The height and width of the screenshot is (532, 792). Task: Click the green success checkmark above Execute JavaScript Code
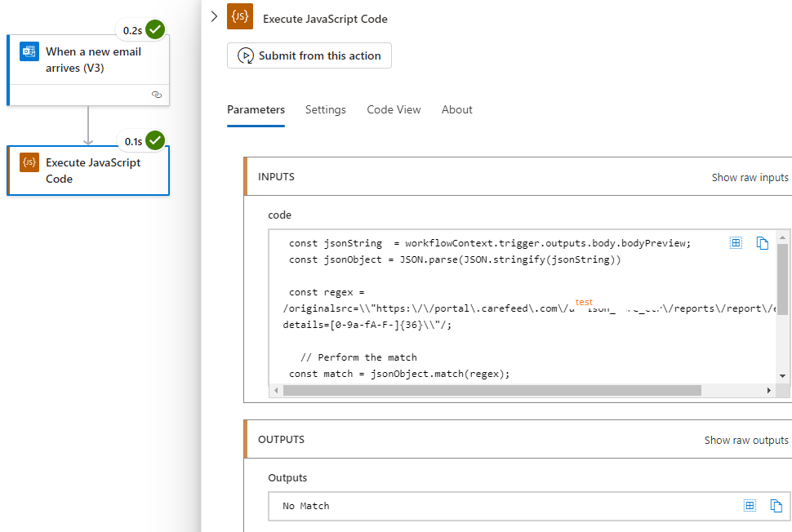(155, 141)
